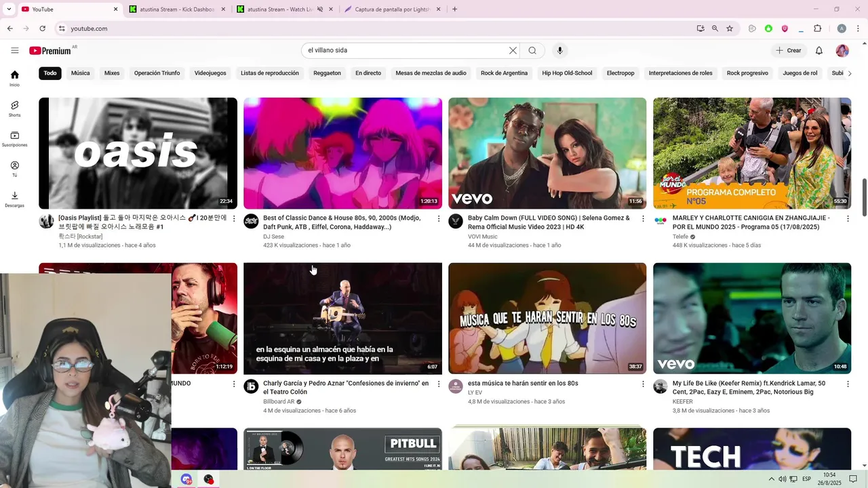Screen dimensions: 868x488
Task: Open Baby Calm Down video title
Action: [x=549, y=222]
